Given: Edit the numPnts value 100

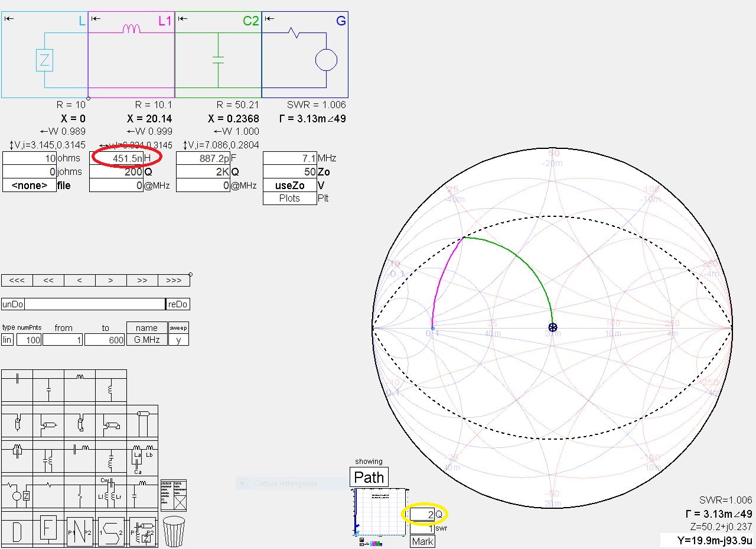Looking at the screenshot, I should [x=29, y=340].
